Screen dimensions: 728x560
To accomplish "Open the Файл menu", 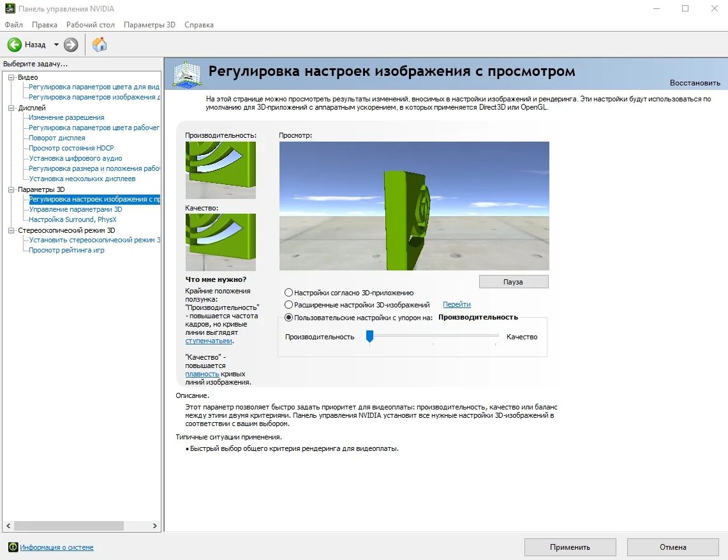I will (13, 25).
